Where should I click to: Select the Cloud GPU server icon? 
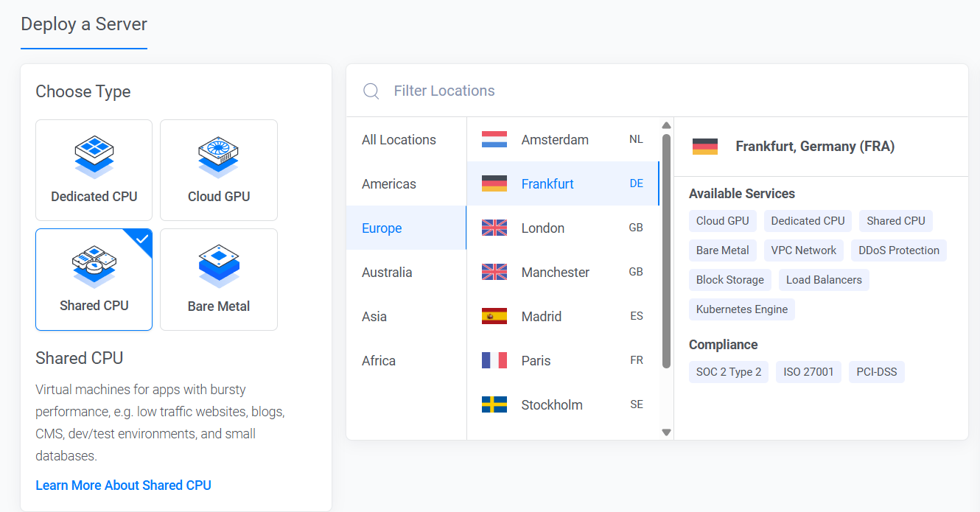219,157
